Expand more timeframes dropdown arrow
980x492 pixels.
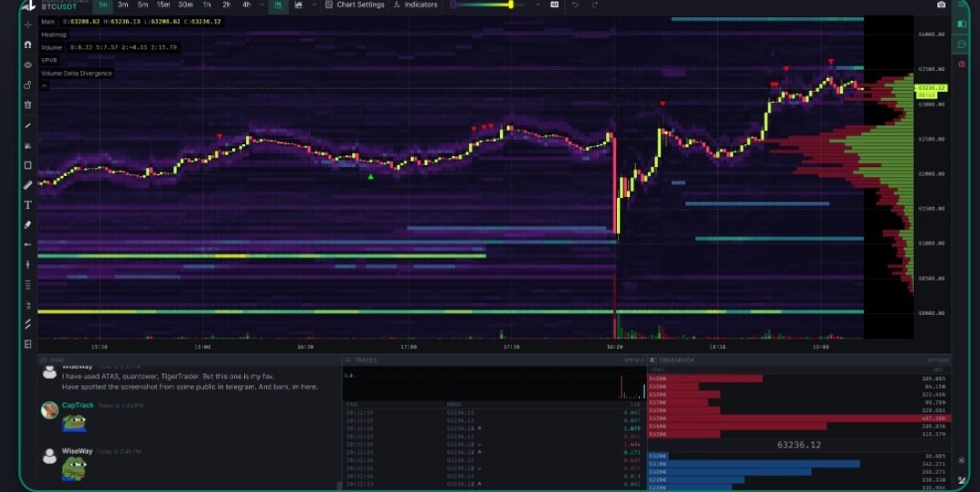(261, 5)
